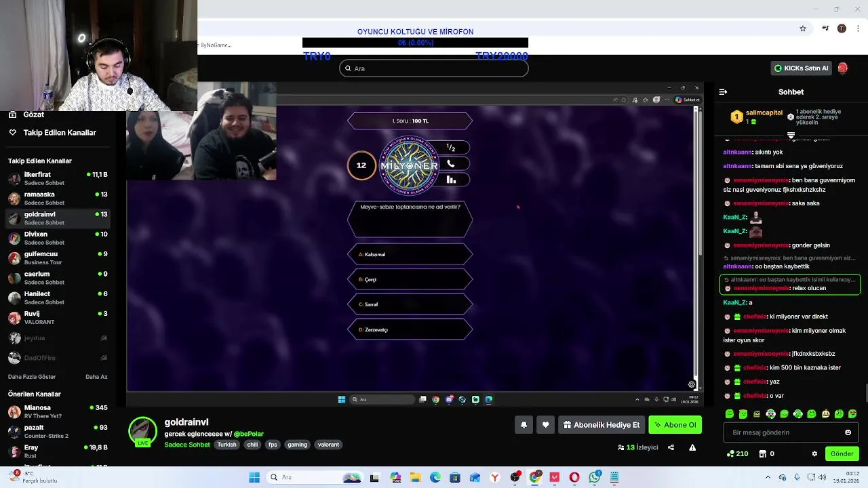Image resolution: width=868 pixels, height=488 pixels.
Task: Open Microsoft Store from taskbar
Action: pos(455,478)
